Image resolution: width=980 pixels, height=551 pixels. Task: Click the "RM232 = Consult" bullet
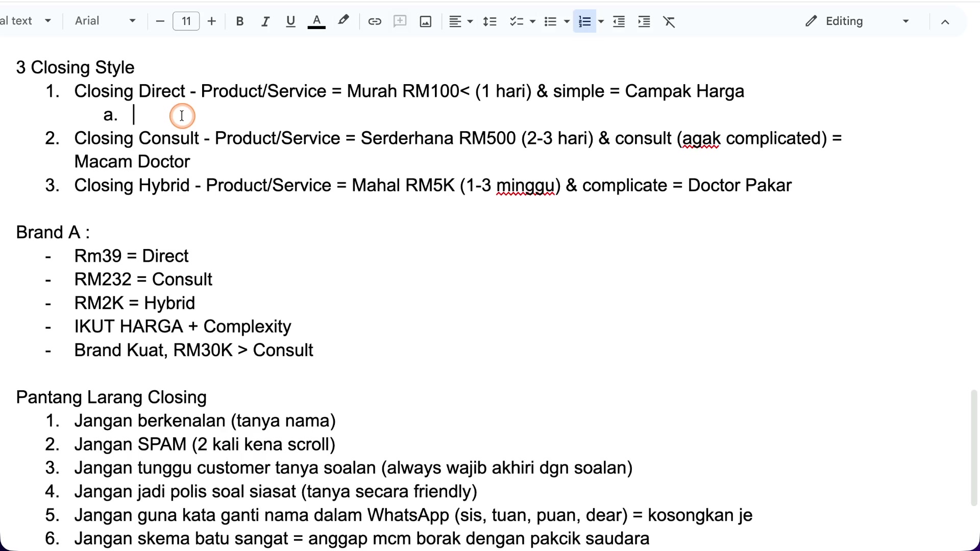tap(143, 280)
